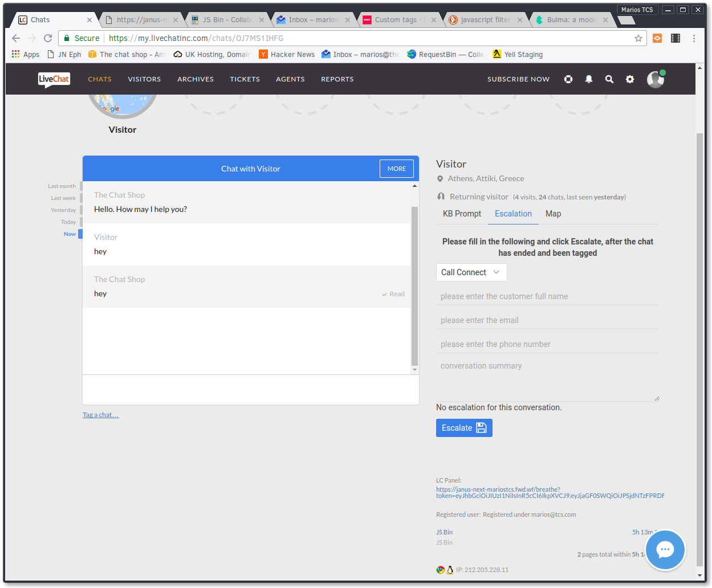The width and height of the screenshot is (712, 588).
Task: Bookmark this page with the star
Action: pos(638,38)
